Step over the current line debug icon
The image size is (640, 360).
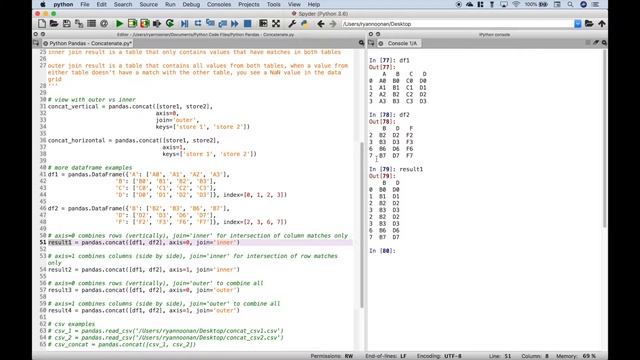[x=198, y=24]
